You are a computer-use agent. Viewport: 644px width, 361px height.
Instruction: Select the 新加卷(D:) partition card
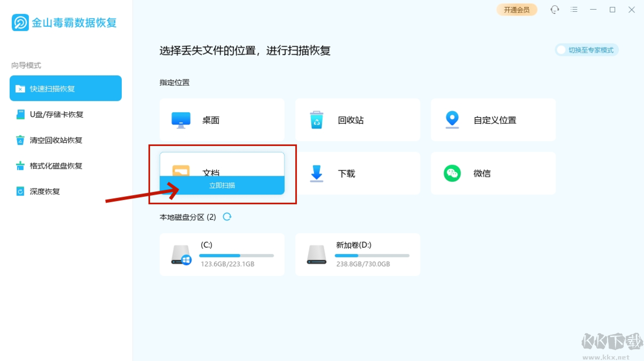coord(357,254)
